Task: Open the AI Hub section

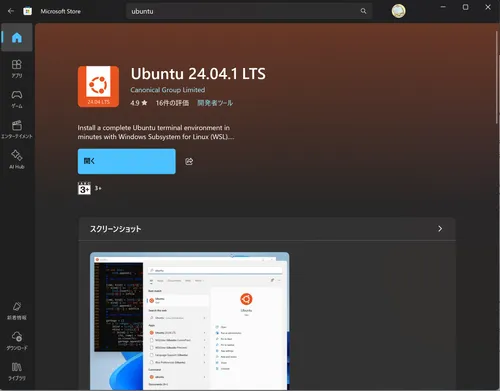Action: [17, 160]
